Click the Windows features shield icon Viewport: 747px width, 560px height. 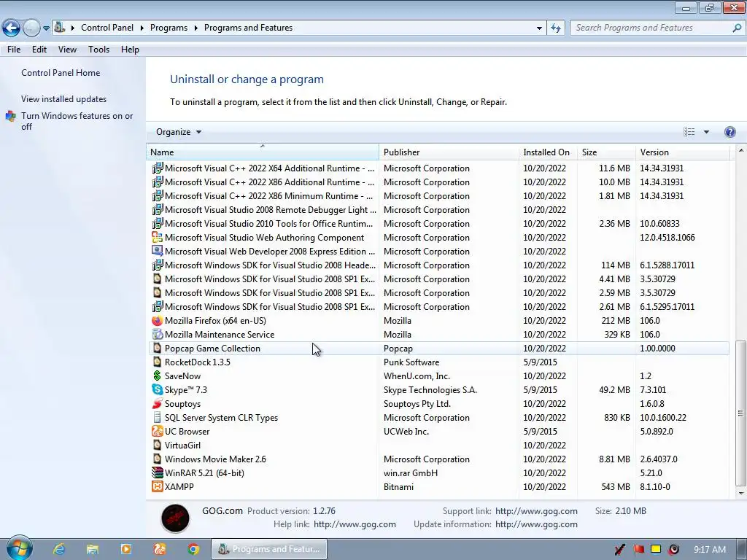click(x=10, y=116)
